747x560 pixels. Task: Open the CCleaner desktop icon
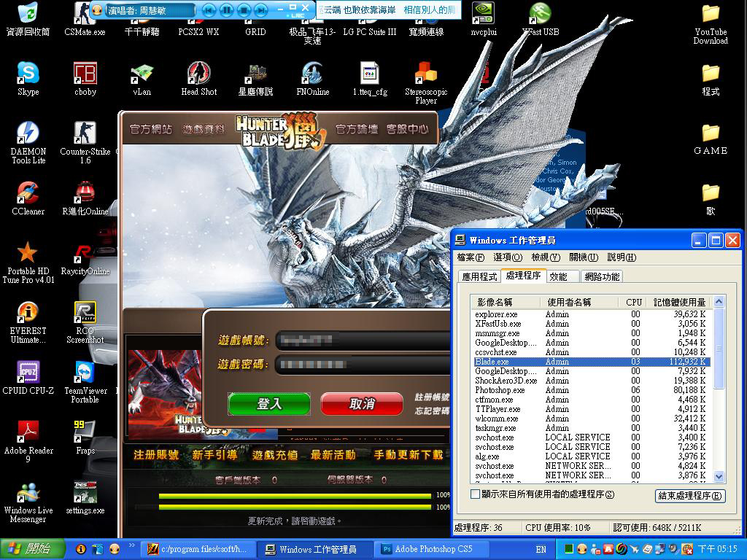(28, 193)
